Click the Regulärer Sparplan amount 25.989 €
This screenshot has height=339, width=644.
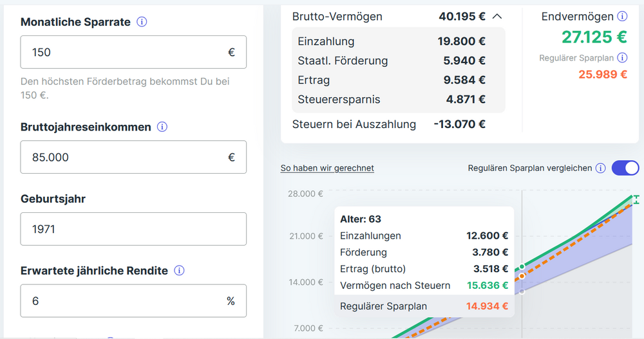tap(603, 74)
